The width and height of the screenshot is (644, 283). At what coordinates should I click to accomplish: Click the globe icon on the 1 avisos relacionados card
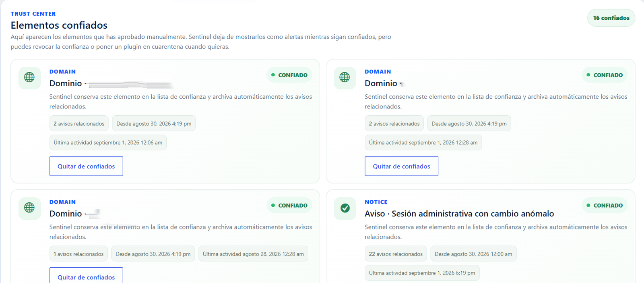pyautogui.click(x=29, y=208)
